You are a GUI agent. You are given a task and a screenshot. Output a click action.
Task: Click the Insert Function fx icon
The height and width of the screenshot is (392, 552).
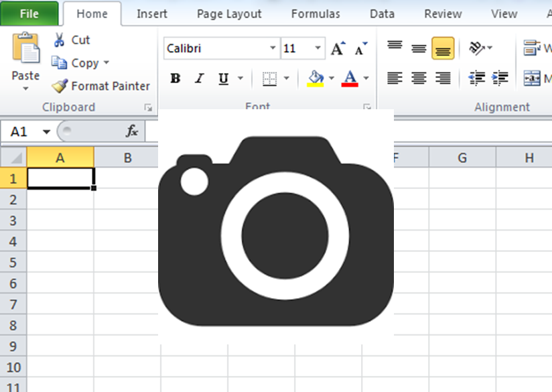point(132,131)
